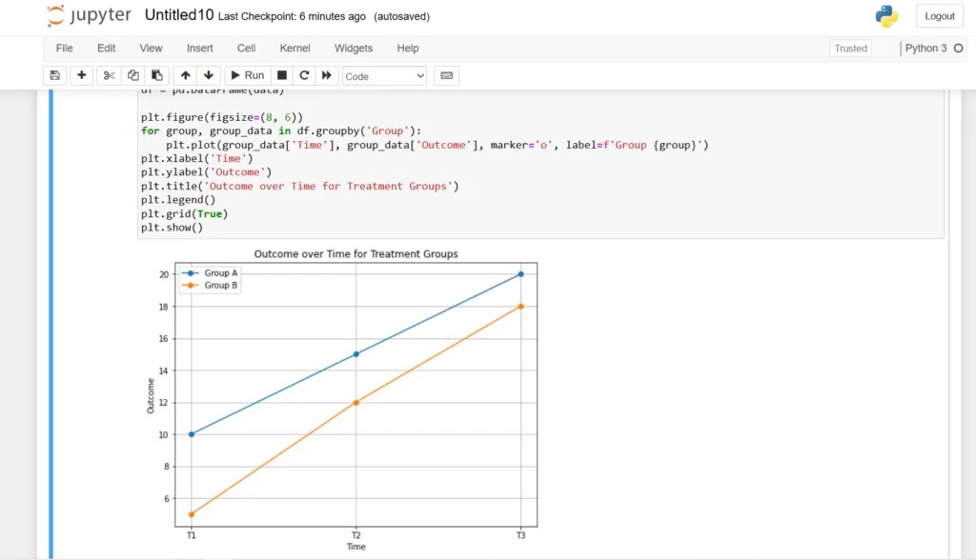Screen dimensions: 976x560
Task: Click the Trusted notebook indicator
Action: 849,48
